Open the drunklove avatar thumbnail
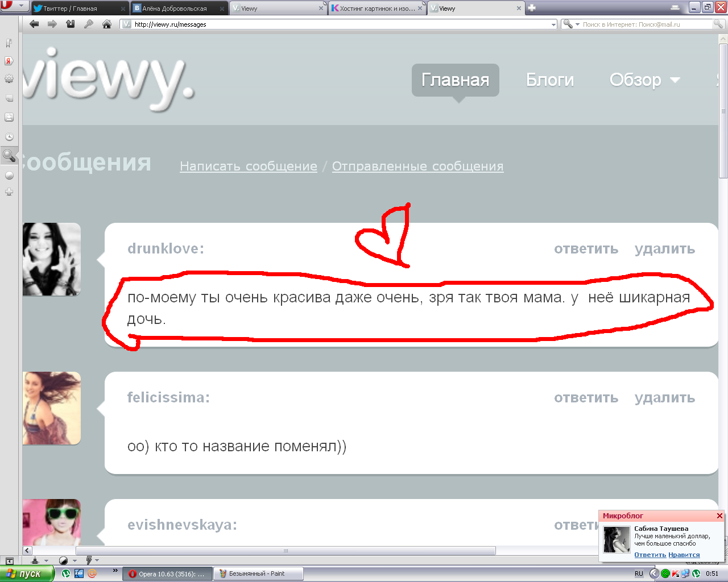The height and width of the screenshot is (582, 728). pos(52,259)
